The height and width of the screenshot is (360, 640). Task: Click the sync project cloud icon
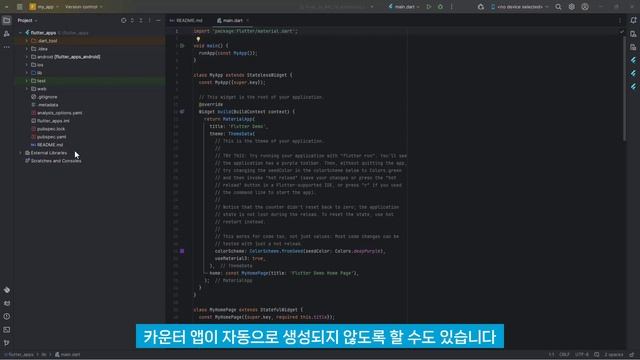tap(481, 7)
